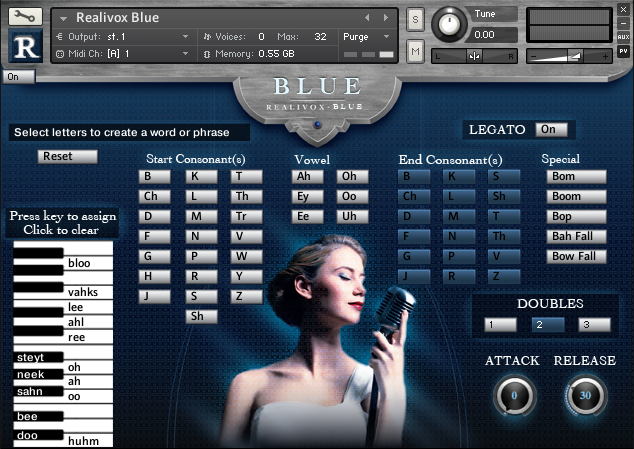
Task: Close the instrument with X icon
Action: pyautogui.click(x=623, y=10)
